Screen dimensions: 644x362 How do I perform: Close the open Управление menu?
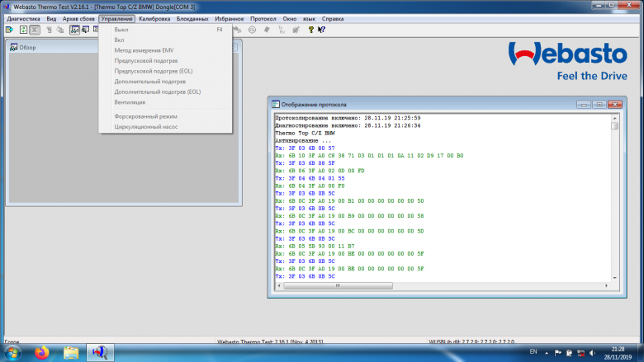117,19
